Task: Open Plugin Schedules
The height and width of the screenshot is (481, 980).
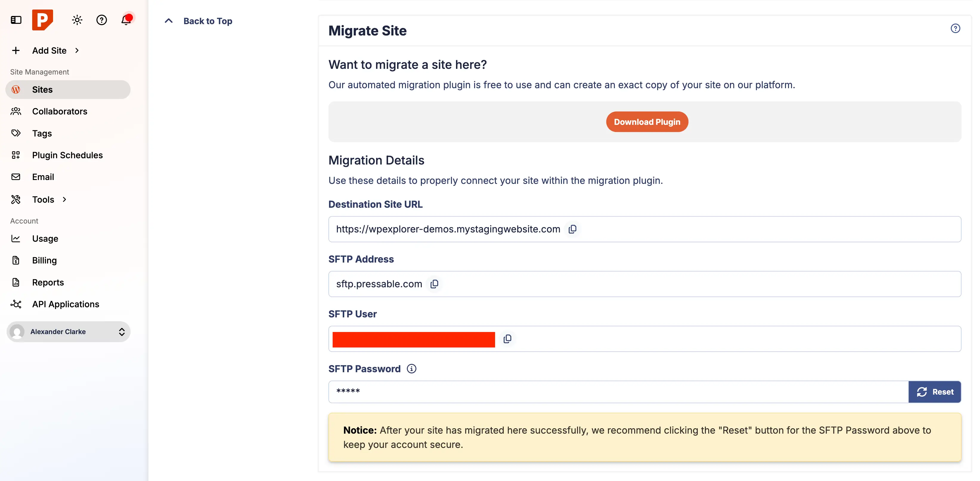Action: [67, 155]
